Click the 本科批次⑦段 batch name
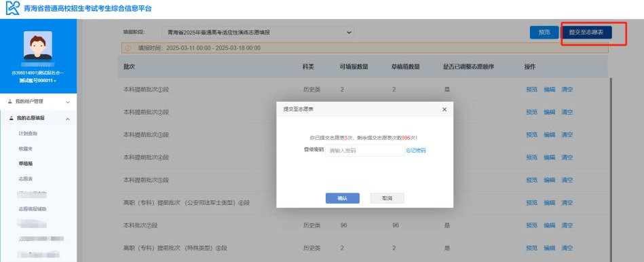The width and height of the screenshot is (644, 262). pos(141,225)
